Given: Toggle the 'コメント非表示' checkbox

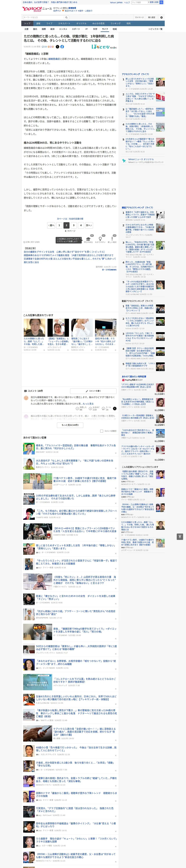Looking at the screenshot, I should (102, 431).
